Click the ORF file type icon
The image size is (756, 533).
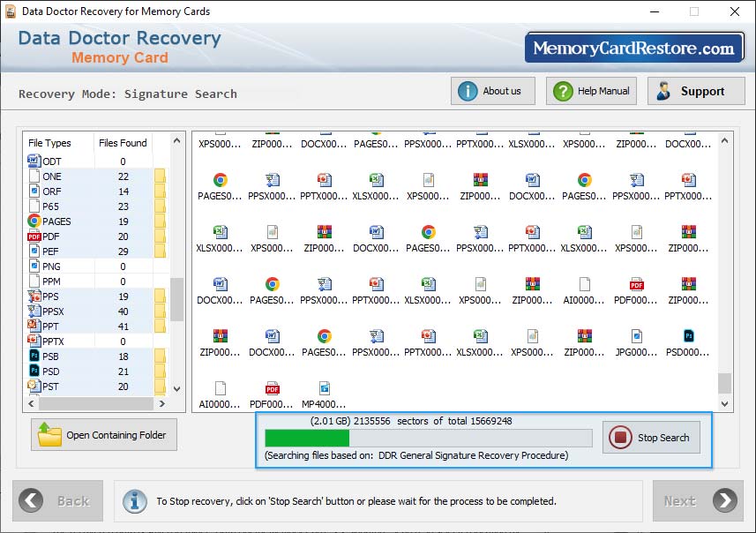point(34,191)
